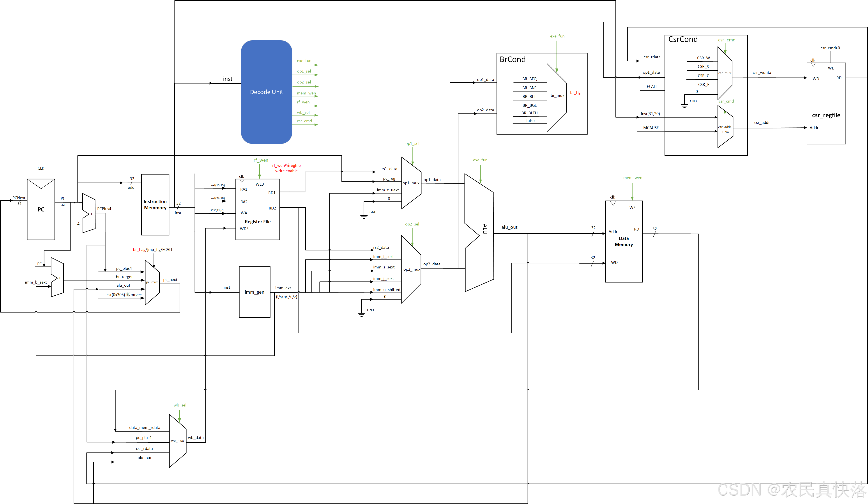This screenshot has height=504, width=868.
Task: Click the op1_mux multiplexer
Action: pos(411,183)
